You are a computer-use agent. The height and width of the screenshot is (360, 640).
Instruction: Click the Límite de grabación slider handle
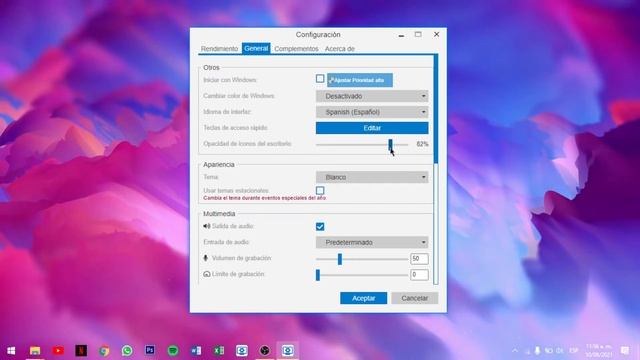(x=318, y=275)
